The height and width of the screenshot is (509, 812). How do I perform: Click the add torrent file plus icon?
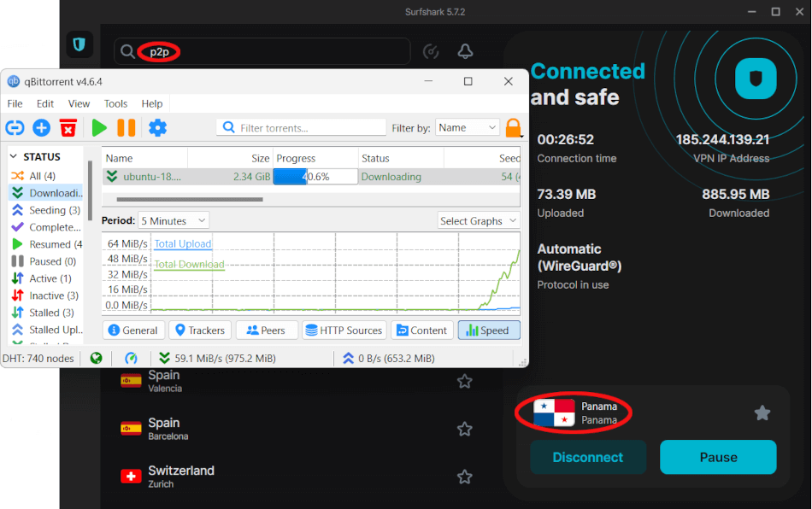pos(41,127)
